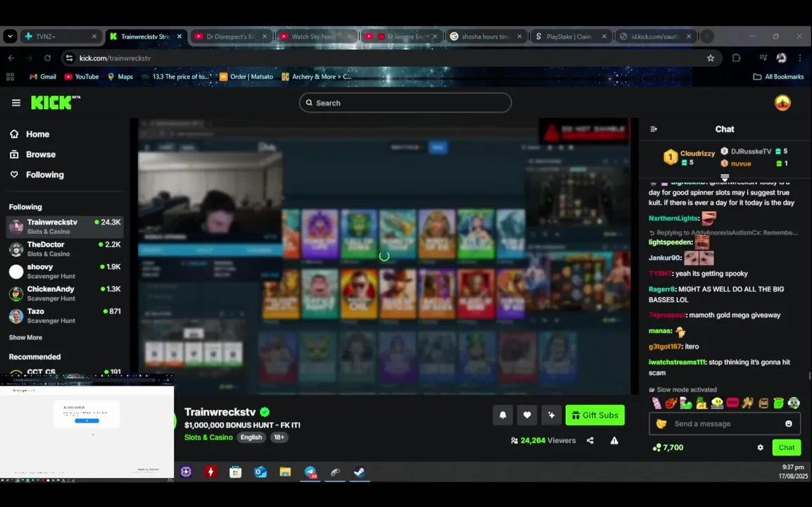Focus the Kick Search field
This screenshot has height=507, width=812.
coord(405,103)
